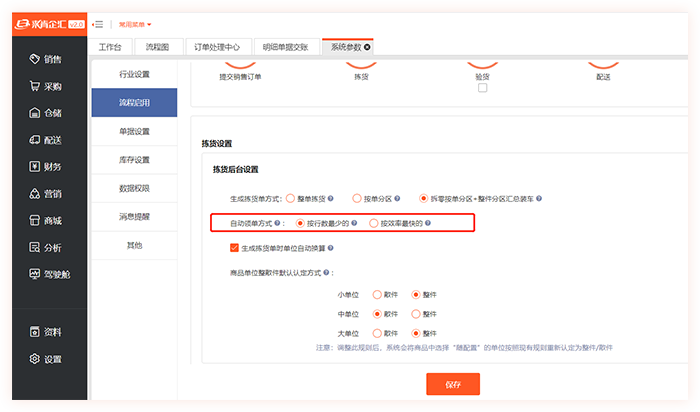Viewport: 700px width, 412px height.
Task: Select the 按单分区 radio option
Action: 357,199
